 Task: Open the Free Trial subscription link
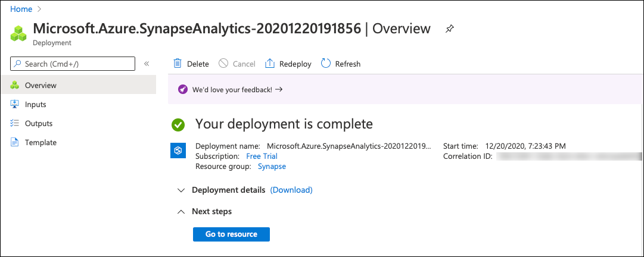tap(262, 156)
